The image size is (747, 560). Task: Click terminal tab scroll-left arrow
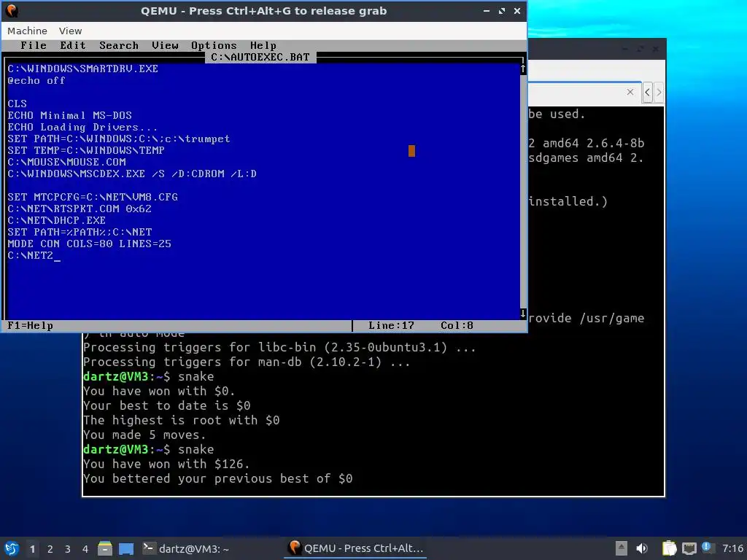click(647, 93)
